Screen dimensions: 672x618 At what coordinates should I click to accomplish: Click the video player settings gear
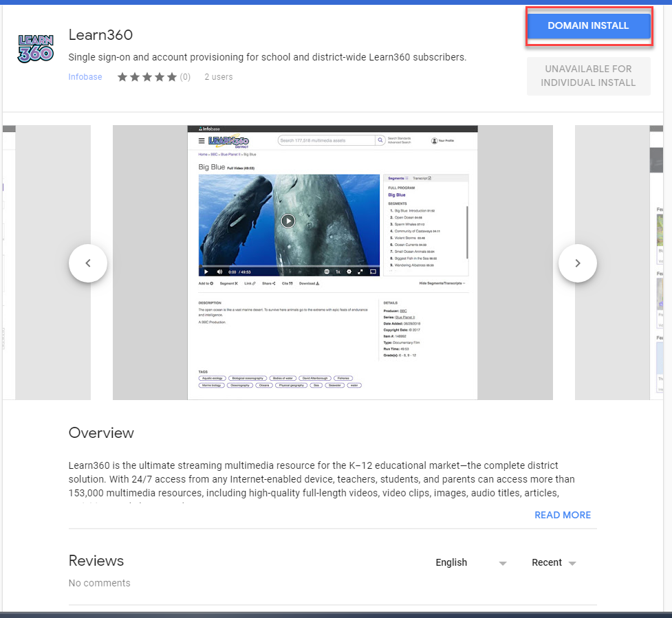pos(349,272)
